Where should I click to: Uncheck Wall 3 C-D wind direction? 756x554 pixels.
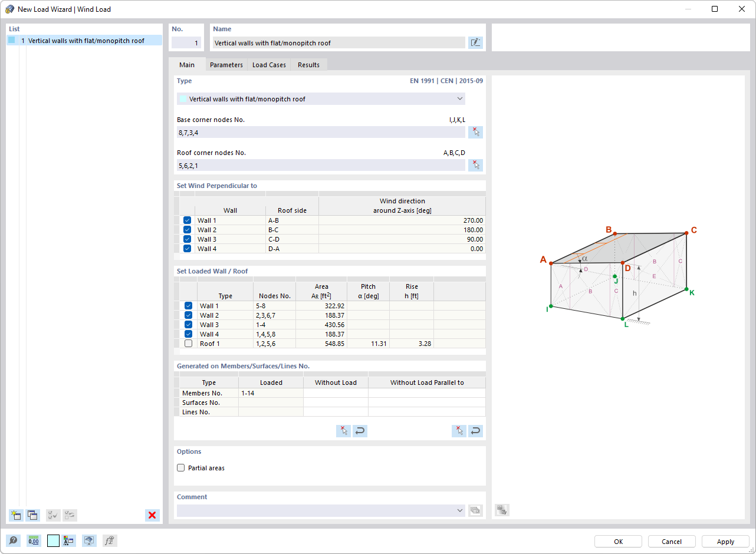pos(187,239)
